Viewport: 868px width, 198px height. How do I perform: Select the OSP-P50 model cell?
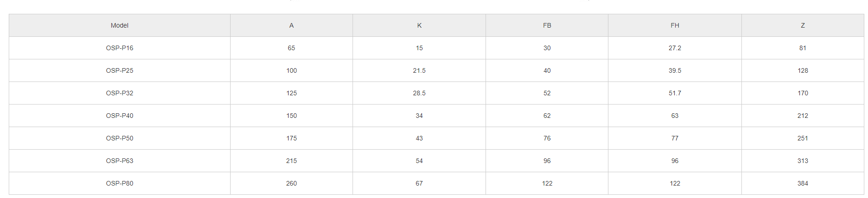pyautogui.click(x=120, y=138)
